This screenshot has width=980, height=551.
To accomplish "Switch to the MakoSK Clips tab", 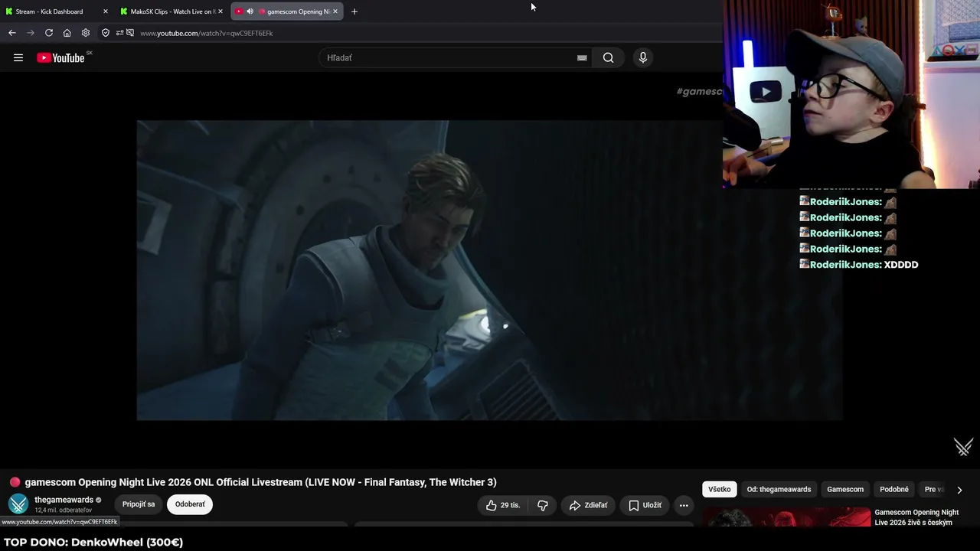I will [171, 11].
